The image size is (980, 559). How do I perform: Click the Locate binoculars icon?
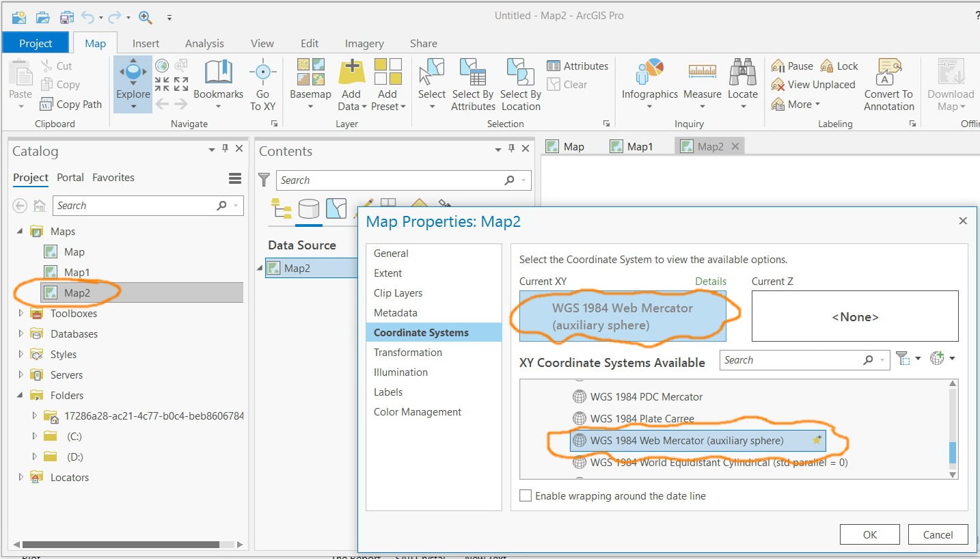point(742,72)
